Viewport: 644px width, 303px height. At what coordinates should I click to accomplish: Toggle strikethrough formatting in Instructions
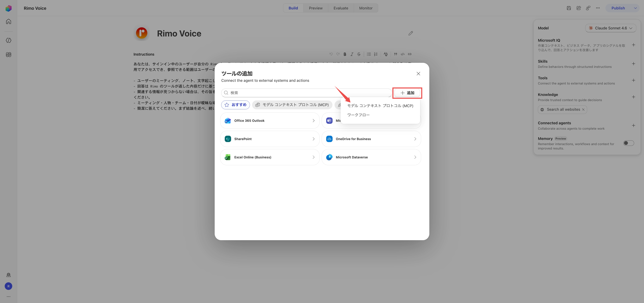[x=359, y=54]
